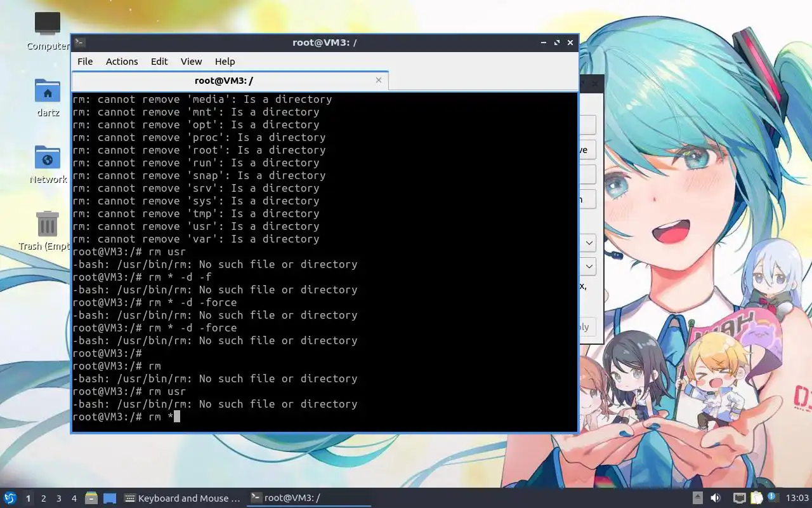
Task: Switch to workspace 3
Action: [59, 498]
